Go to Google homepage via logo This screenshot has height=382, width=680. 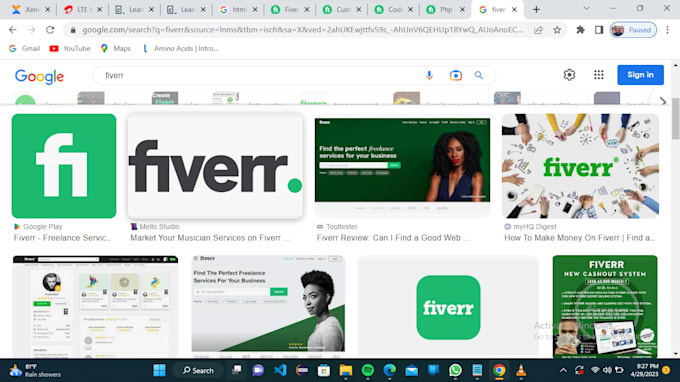pos(39,77)
